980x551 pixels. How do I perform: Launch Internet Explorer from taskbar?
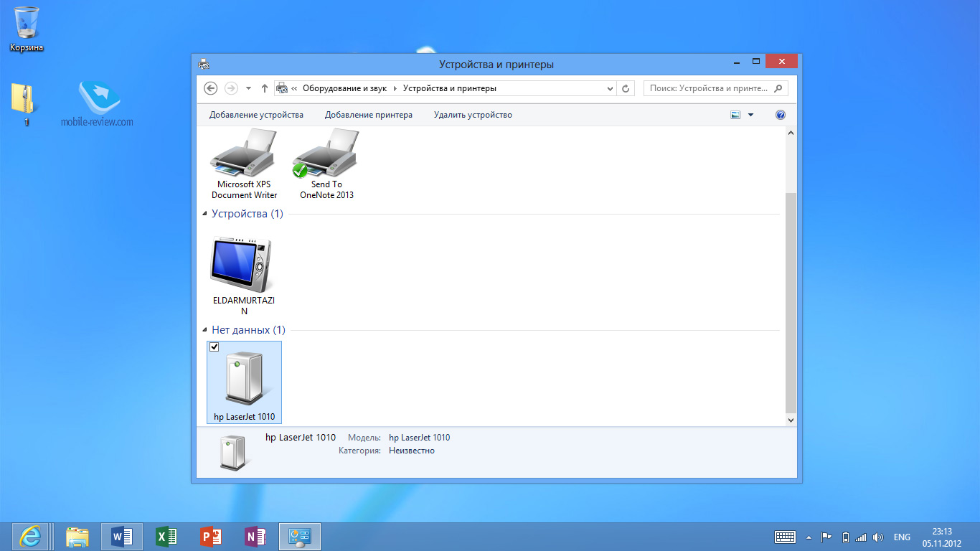[x=29, y=537]
